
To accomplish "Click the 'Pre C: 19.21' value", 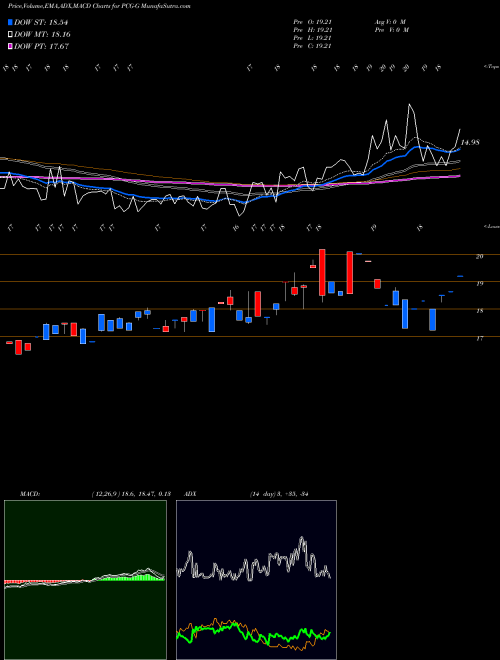I will point(312,46).
